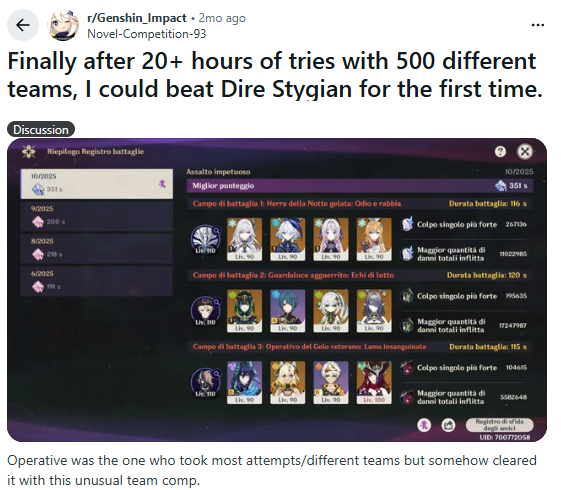Open user Novel-Competition-93 profile

(147, 34)
